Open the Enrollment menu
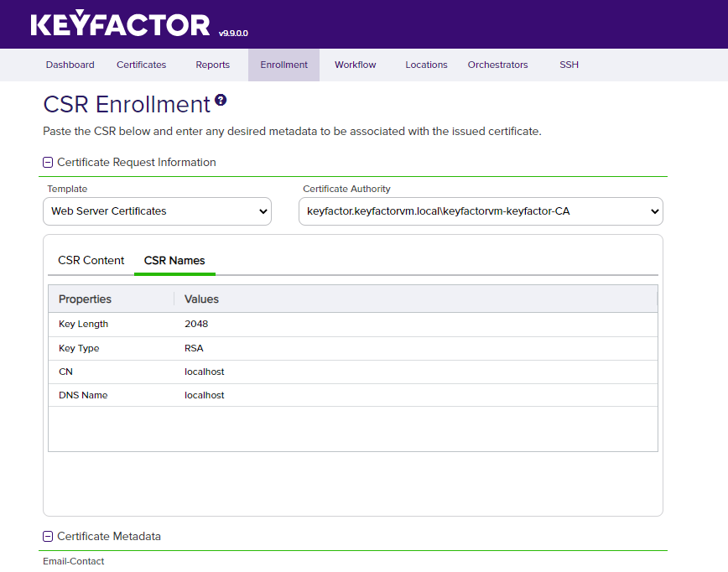 [x=283, y=65]
